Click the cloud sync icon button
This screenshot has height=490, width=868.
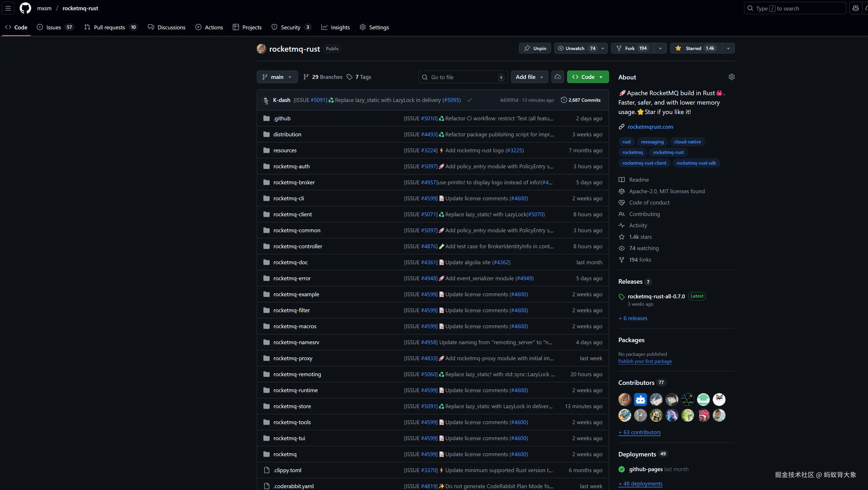pos(558,77)
